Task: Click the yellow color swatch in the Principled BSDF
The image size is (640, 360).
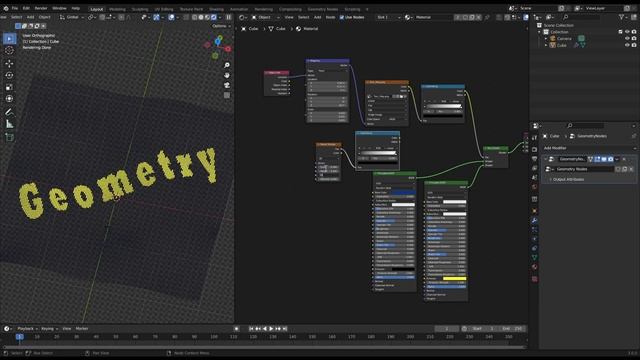Action: [x=454, y=278]
